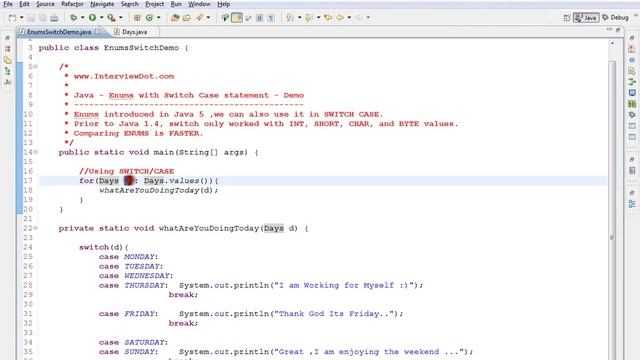Image resolution: width=640 pixels, height=360 pixels.
Task: Click the editor scrollbar up arrow
Action: (612, 43)
